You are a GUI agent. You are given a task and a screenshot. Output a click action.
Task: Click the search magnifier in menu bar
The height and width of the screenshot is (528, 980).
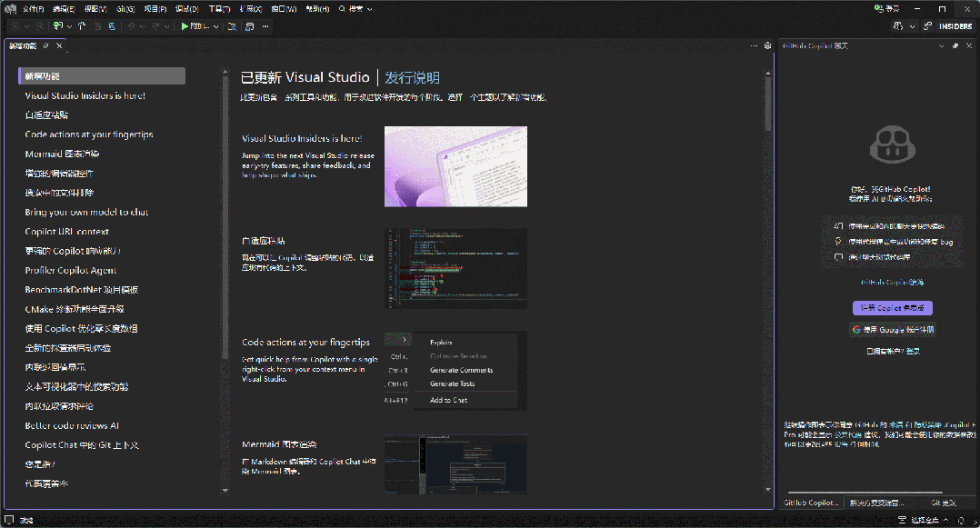click(342, 9)
